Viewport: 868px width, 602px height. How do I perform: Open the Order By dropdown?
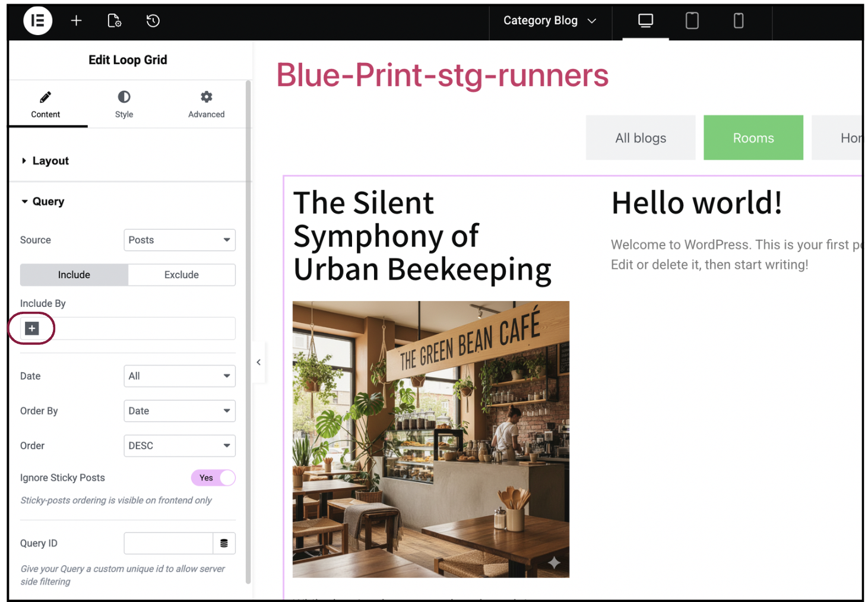179,411
